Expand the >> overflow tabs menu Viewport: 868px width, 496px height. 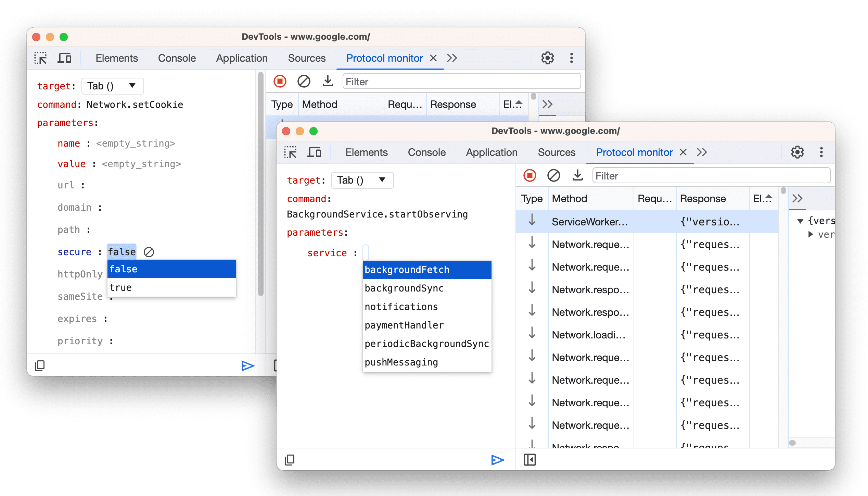[x=702, y=152]
